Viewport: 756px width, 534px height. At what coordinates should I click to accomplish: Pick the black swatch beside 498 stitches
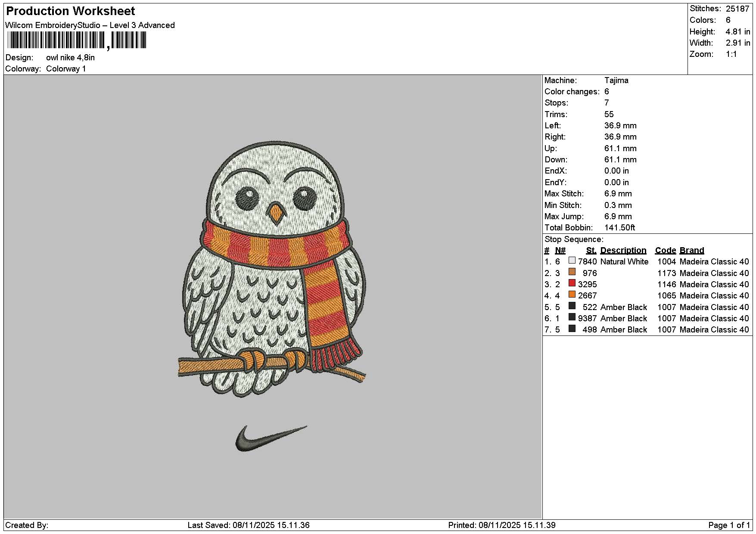pos(572,328)
